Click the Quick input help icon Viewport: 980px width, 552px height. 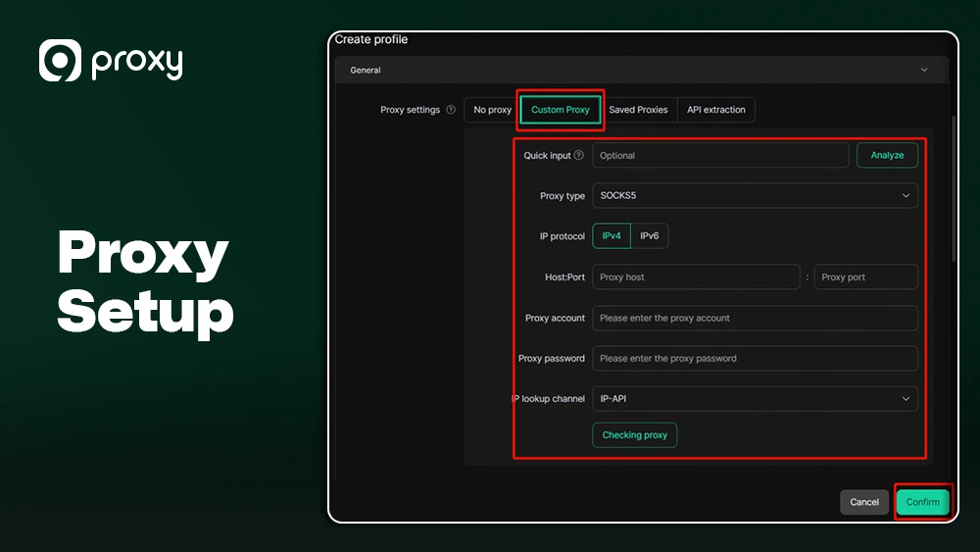coord(579,155)
